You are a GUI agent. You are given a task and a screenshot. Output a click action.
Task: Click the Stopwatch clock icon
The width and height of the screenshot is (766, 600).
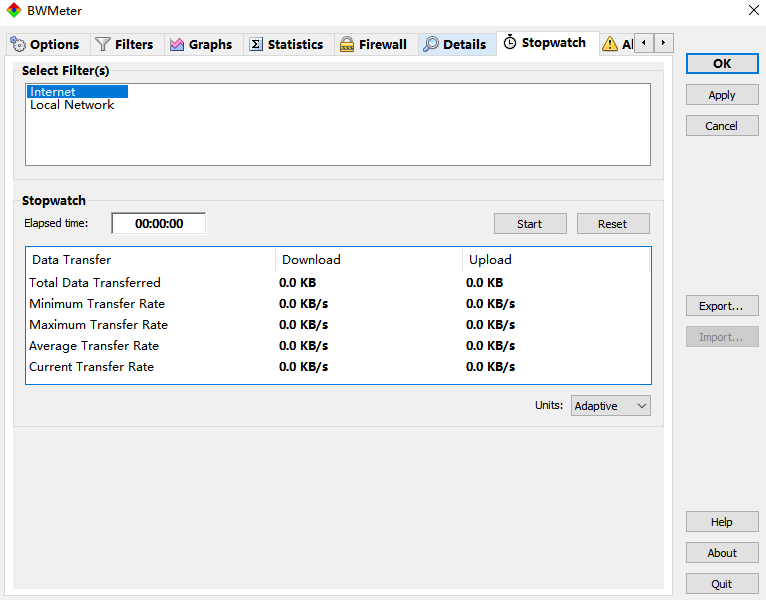pos(510,42)
